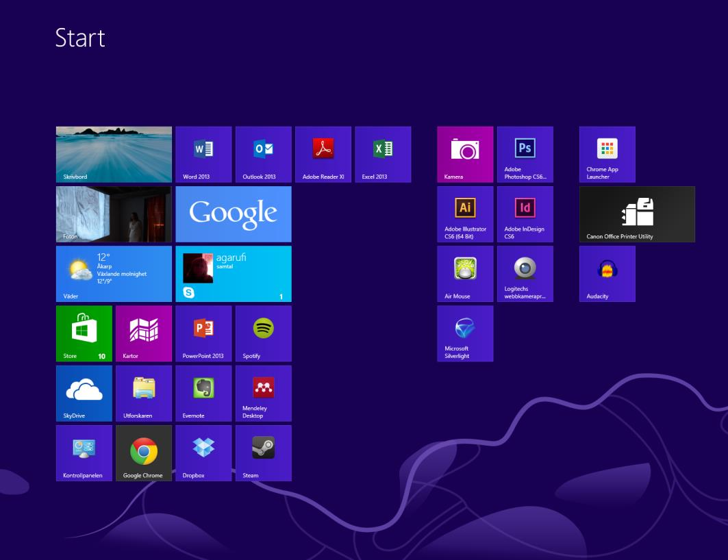Open the Foton photos tile
The image size is (728, 560).
coord(114,214)
